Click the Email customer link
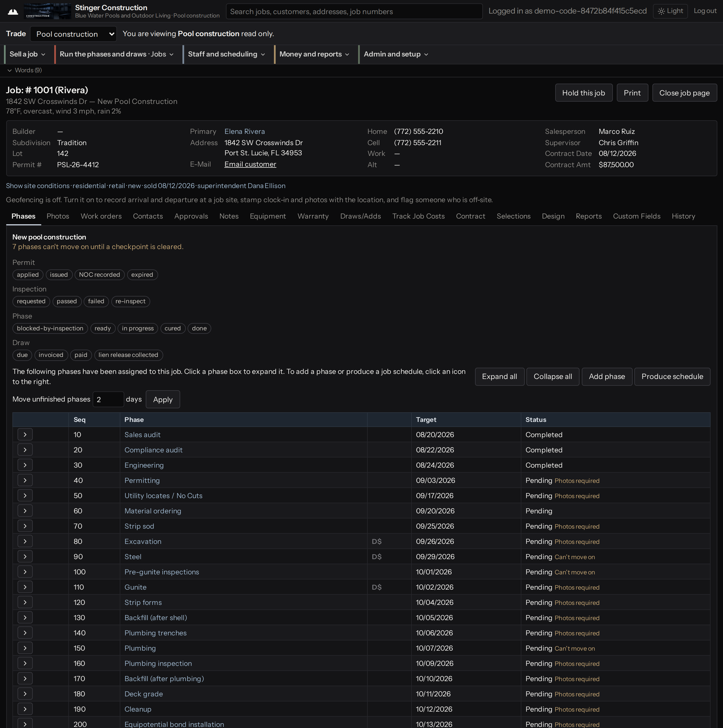Viewport: 723px width, 728px height. 250,164
